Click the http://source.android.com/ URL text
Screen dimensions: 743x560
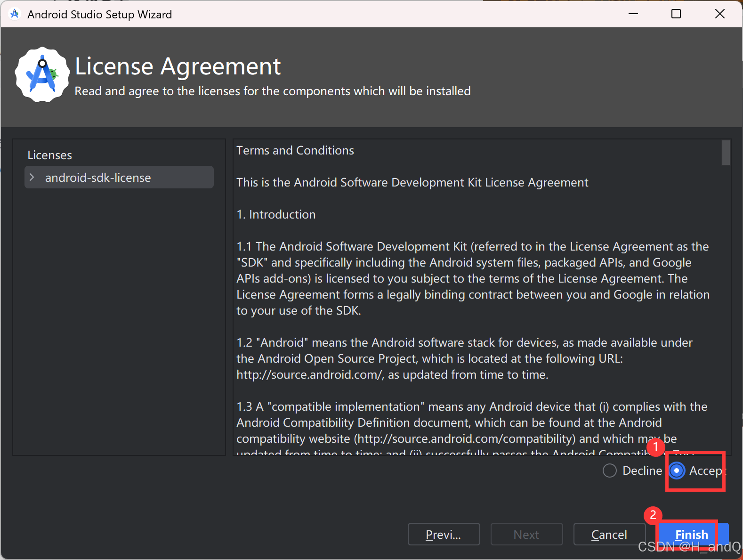pyautogui.click(x=310, y=374)
